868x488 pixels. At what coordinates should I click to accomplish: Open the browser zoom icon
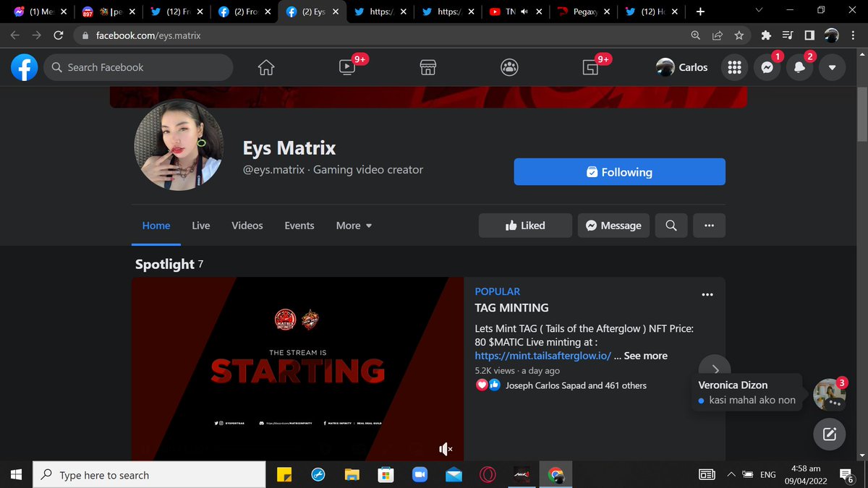point(696,35)
